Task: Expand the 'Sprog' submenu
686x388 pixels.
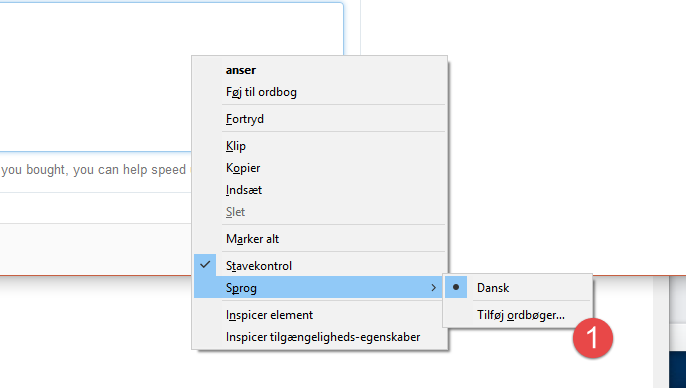Action: click(x=320, y=288)
